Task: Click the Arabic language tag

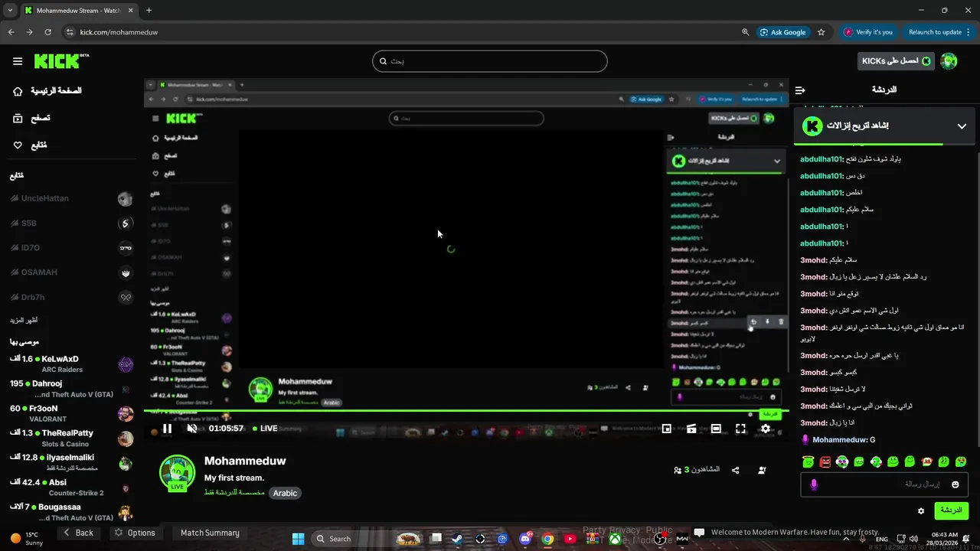Action: [x=285, y=493]
